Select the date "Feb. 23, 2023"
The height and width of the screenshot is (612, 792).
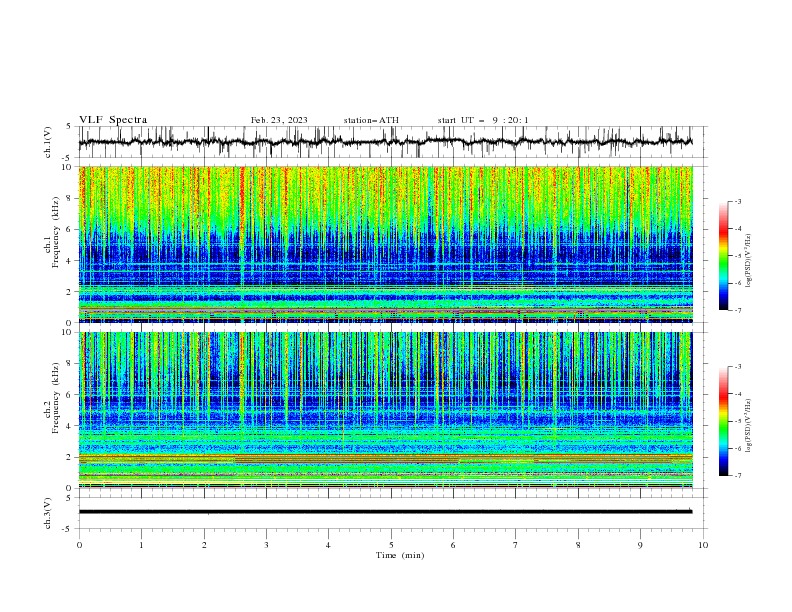279,120
